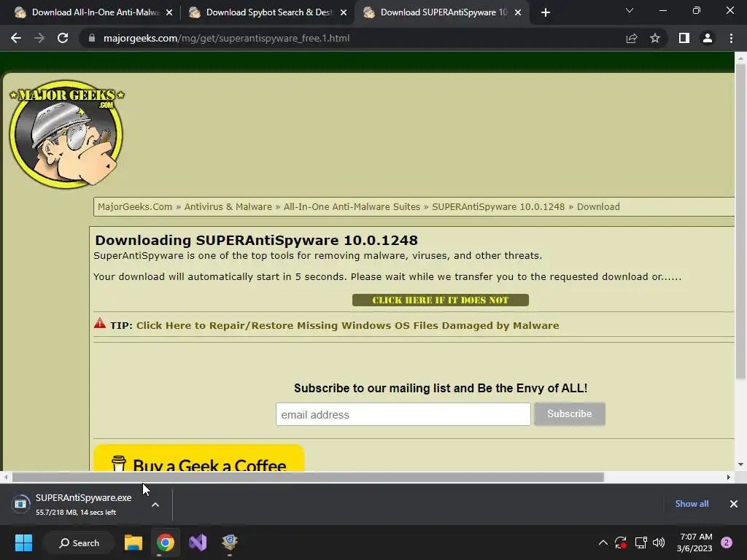Image resolution: width=747 pixels, height=560 pixels.
Task: Open the Windows Start menu
Action: click(23, 542)
